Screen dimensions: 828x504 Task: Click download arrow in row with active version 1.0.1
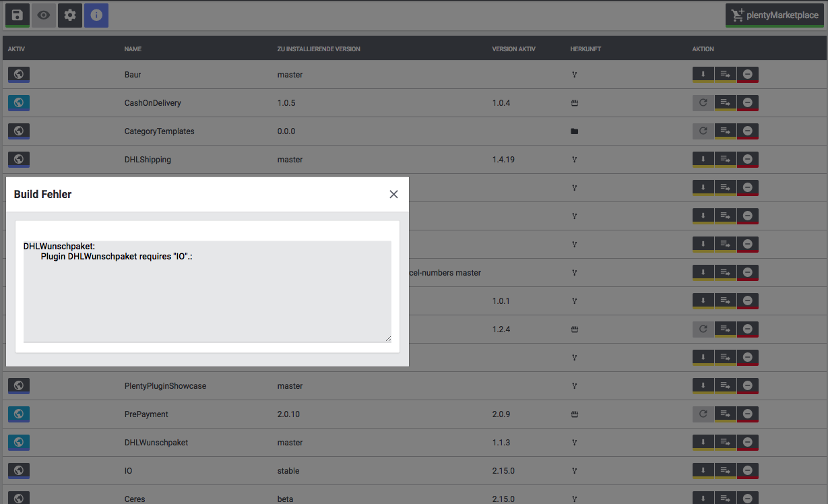[703, 301]
